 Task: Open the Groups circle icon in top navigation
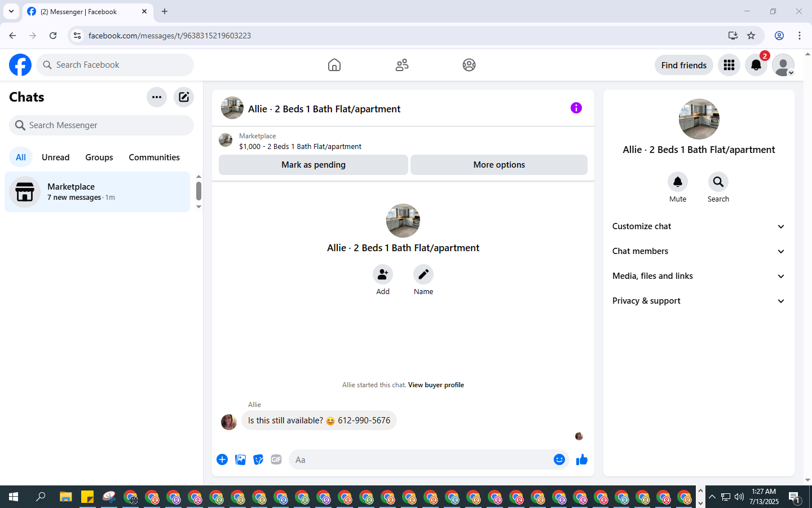click(469, 65)
